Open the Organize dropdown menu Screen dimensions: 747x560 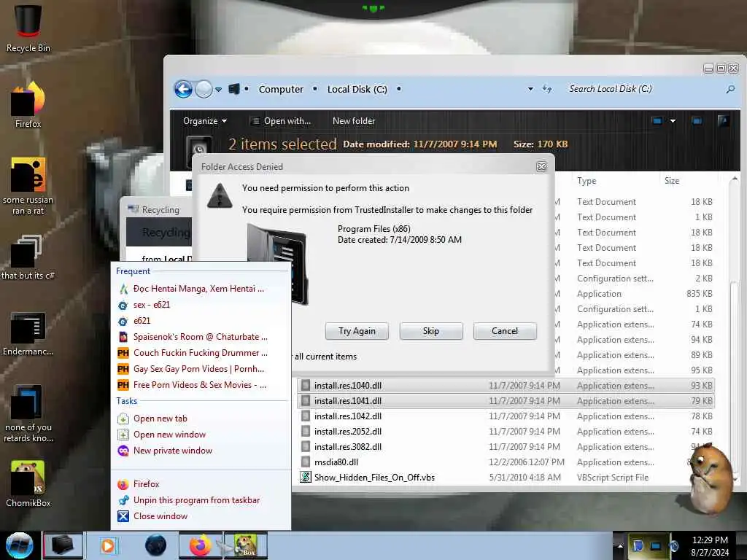205,121
